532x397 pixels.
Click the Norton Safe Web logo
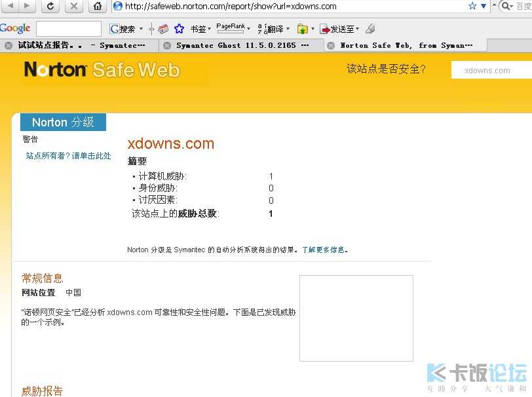102,69
